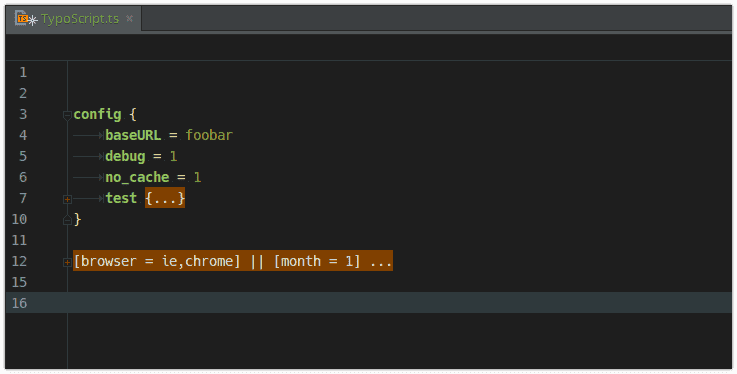Click line number 16 in gutter

click(19, 303)
